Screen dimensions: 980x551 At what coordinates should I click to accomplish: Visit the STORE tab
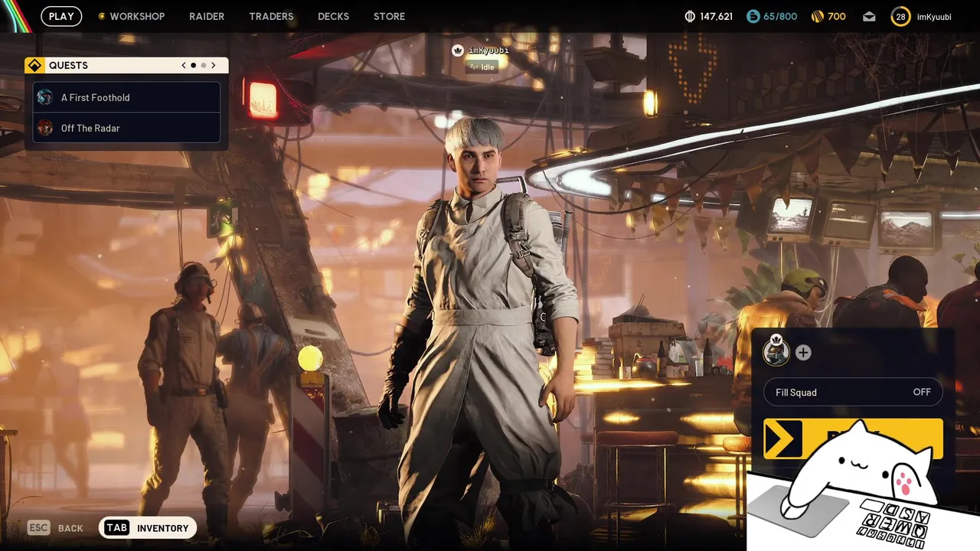pyautogui.click(x=389, y=16)
